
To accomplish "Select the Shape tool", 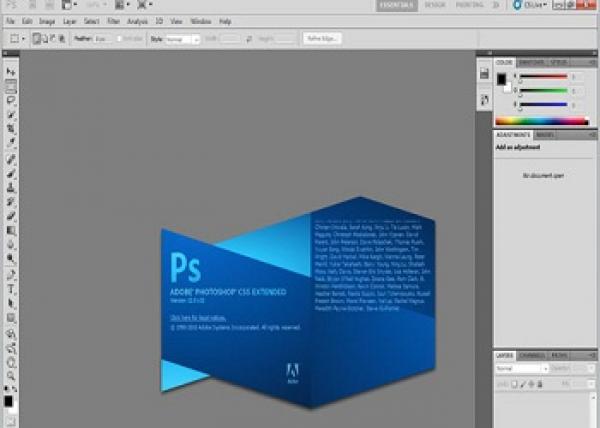I will tap(11, 318).
